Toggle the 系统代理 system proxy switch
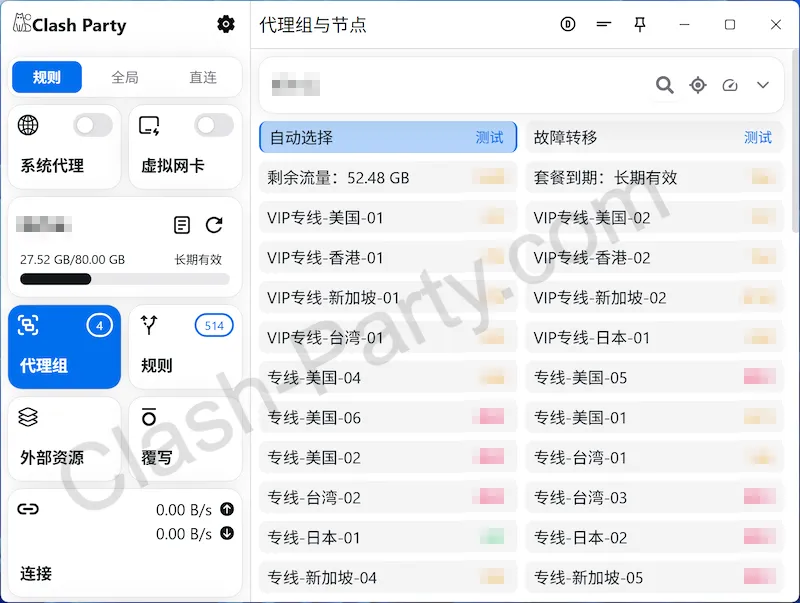 pyautogui.click(x=93, y=125)
